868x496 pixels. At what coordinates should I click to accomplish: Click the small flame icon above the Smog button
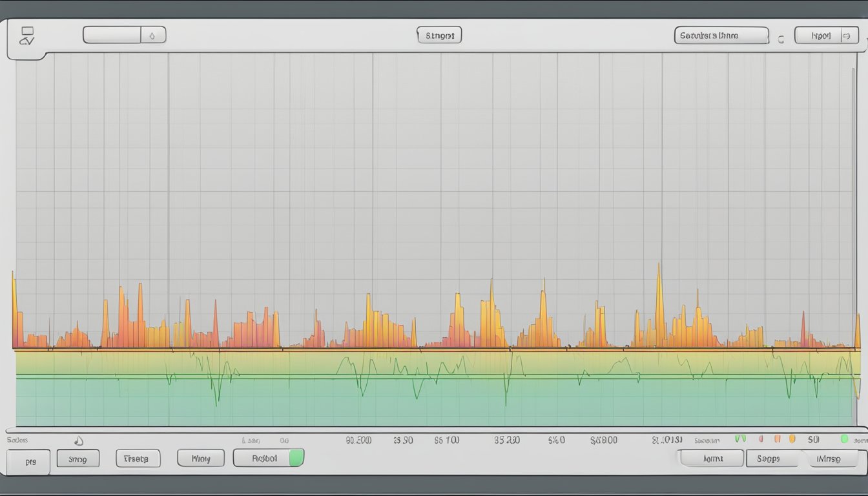(79, 440)
